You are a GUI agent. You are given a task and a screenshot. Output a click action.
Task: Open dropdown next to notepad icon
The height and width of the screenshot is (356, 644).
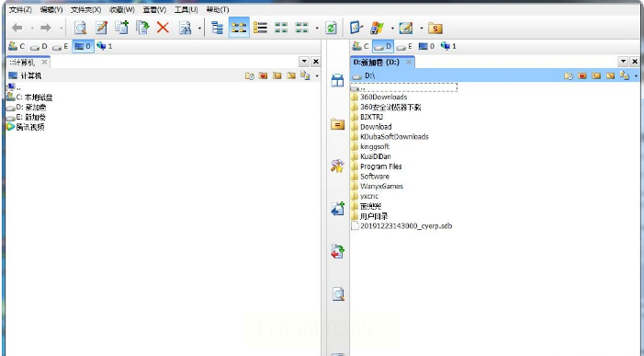(422, 29)
